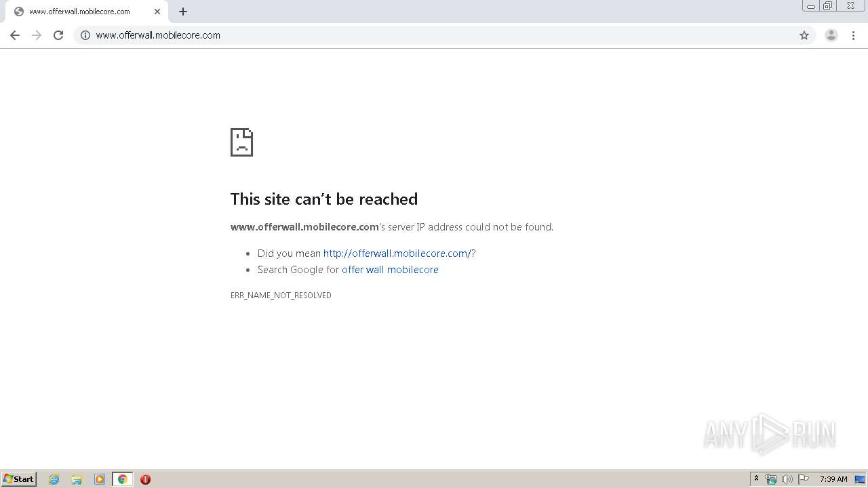
Task: Open Chrome's three-dot menu
Action: (853, 35)
